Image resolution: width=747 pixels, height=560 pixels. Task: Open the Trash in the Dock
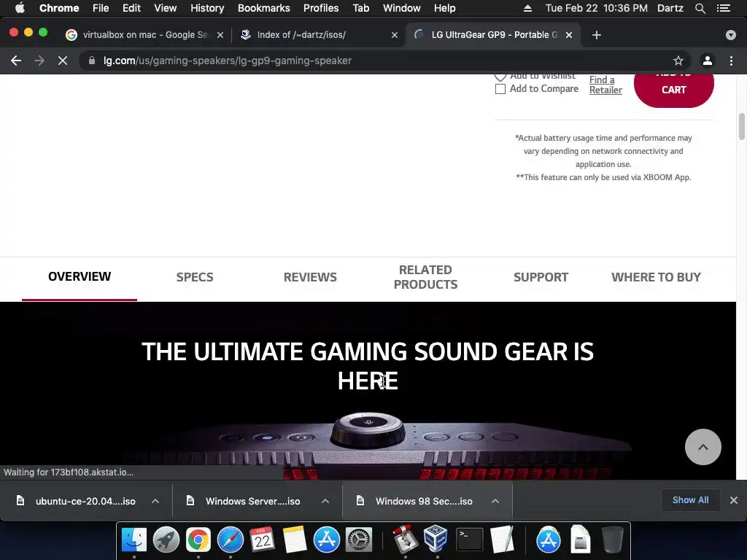[612, 540]
